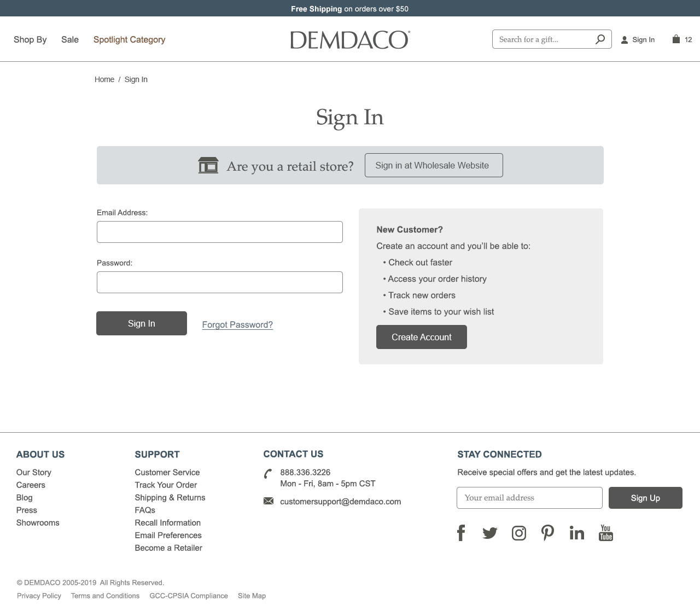The height and width of the screenshot is (616, 700).
Task: Click the DEMDACO logo
Action: pos(350,40)
